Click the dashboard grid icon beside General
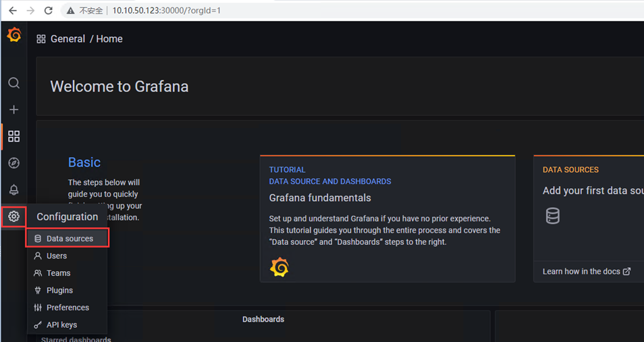 tap(41, 39)
